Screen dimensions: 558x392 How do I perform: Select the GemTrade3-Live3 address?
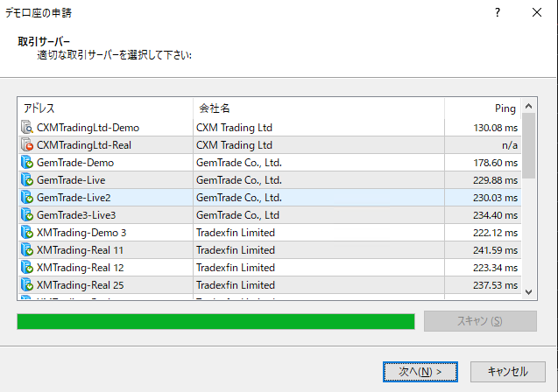point(76,215)
